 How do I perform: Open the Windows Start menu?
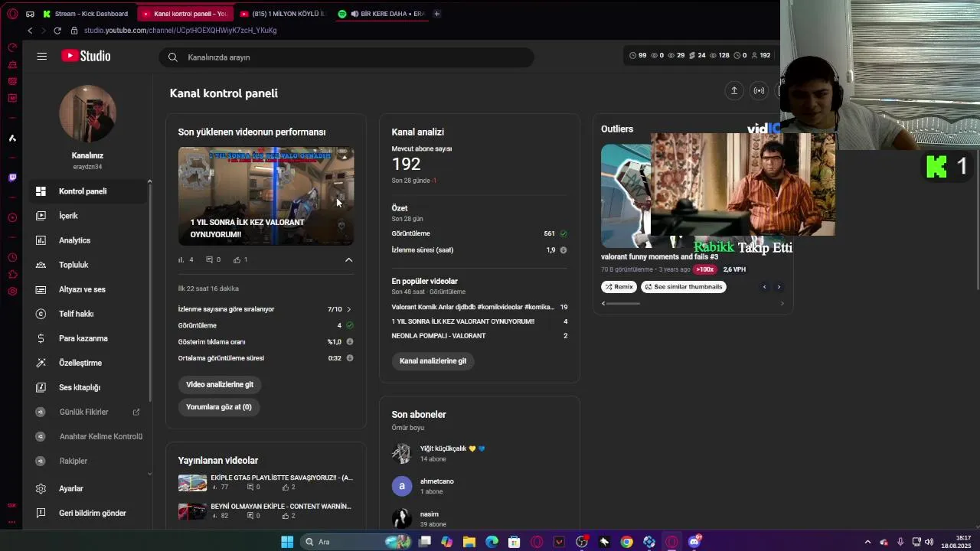287,542
